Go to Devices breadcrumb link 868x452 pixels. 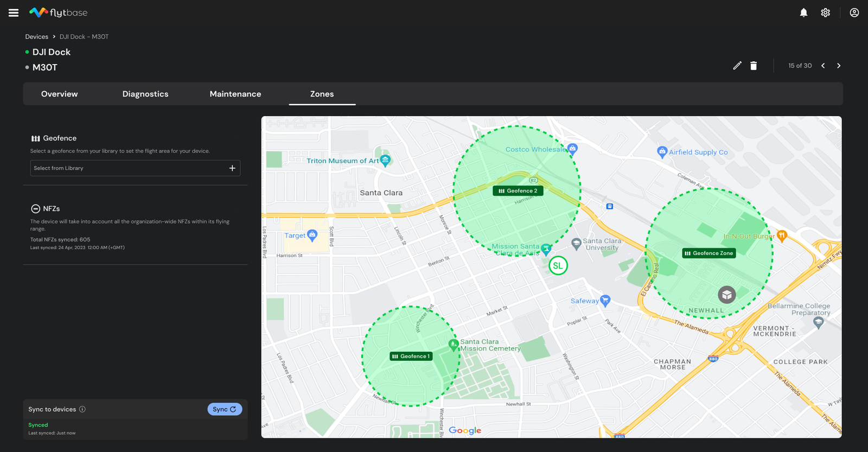tap(37, 37)
